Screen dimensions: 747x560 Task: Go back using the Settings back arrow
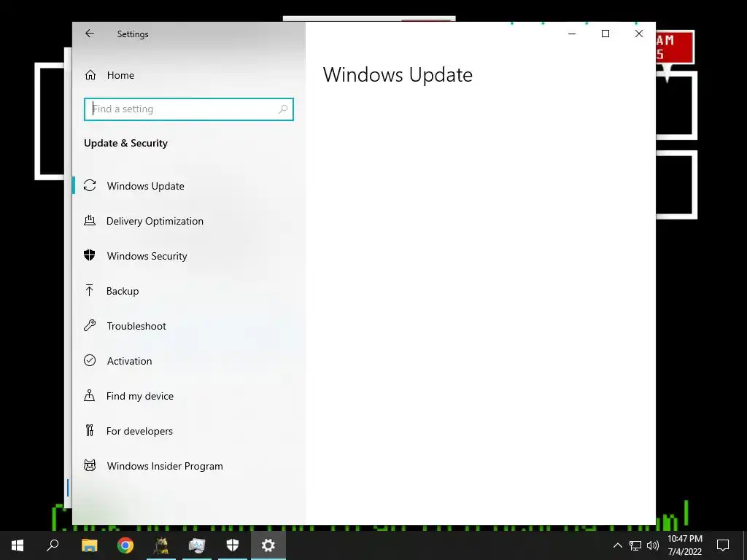[x=90, y=34]
